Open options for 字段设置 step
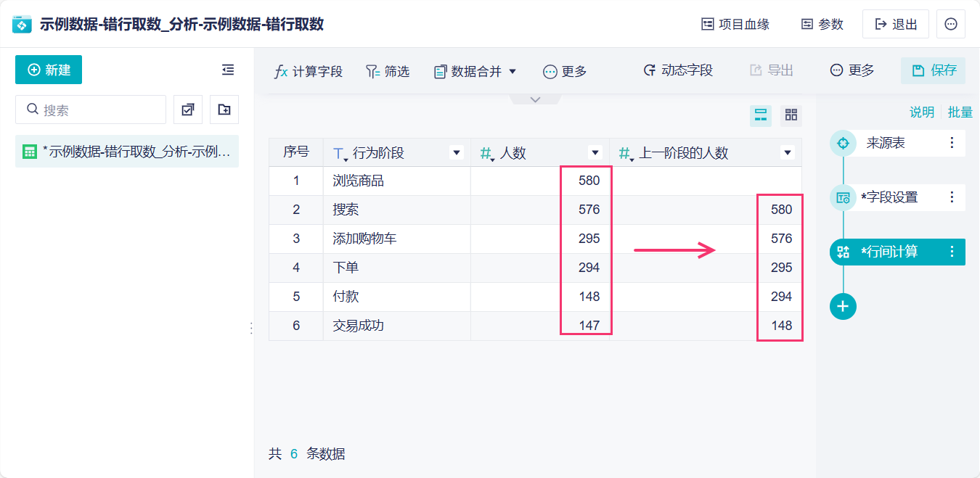 (x=952, y=197)
